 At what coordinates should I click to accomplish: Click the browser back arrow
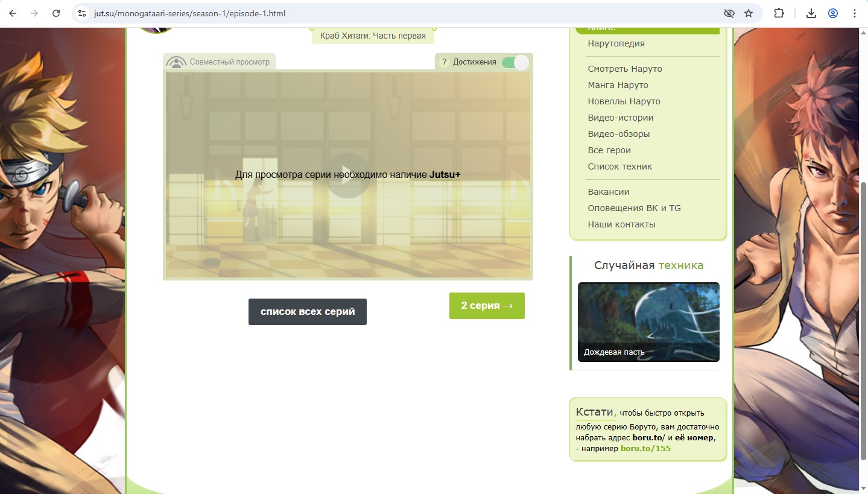(13, 13)
